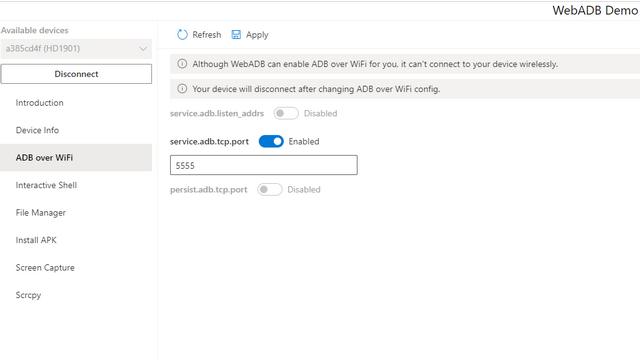
Task: Open the File Manager page
Action: click(76, 213)
